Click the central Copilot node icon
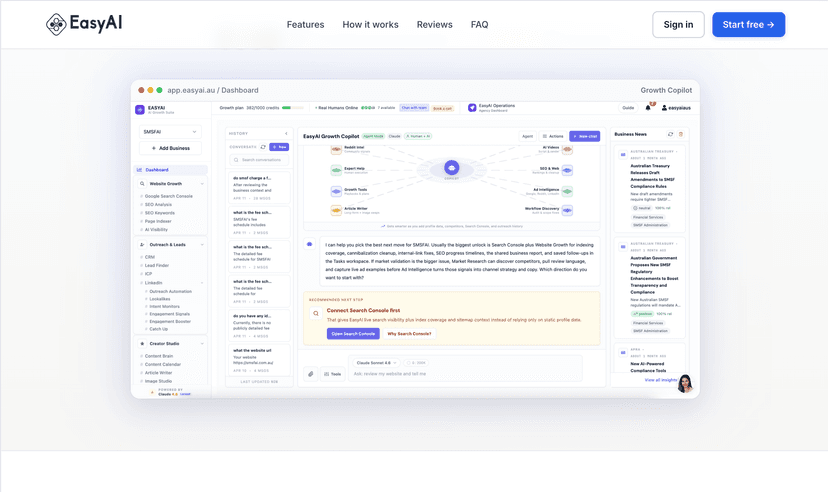This screenshot has width=828, height=492. pyautogui.click(x=451, y=168)
